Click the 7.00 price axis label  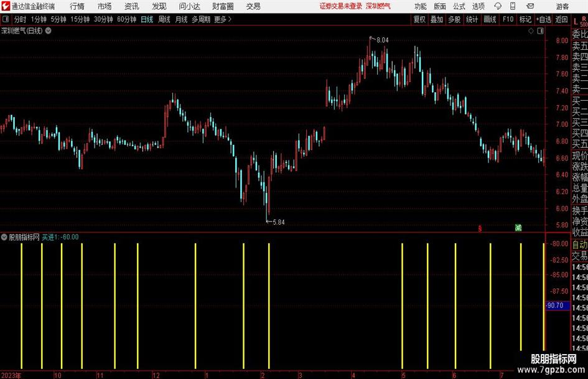pos(562,124)
